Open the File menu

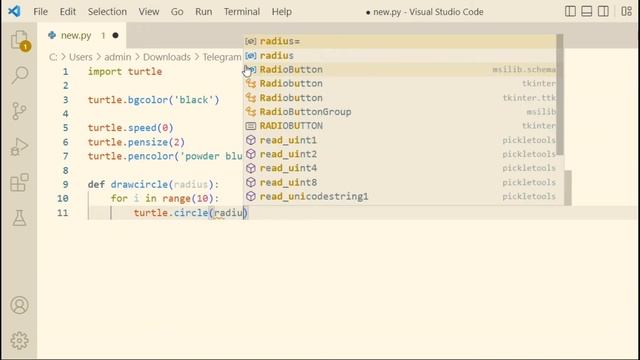40,11
